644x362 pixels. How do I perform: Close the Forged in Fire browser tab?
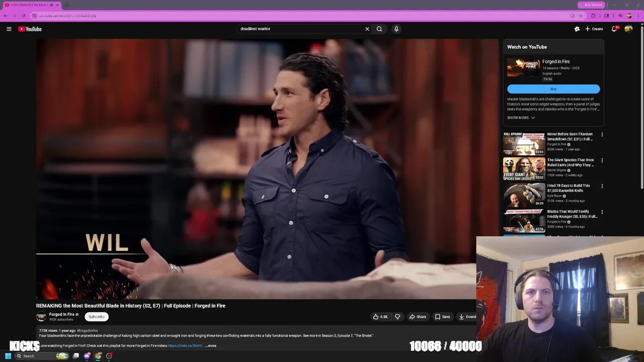pyautogui.click(x=57, y=5)
